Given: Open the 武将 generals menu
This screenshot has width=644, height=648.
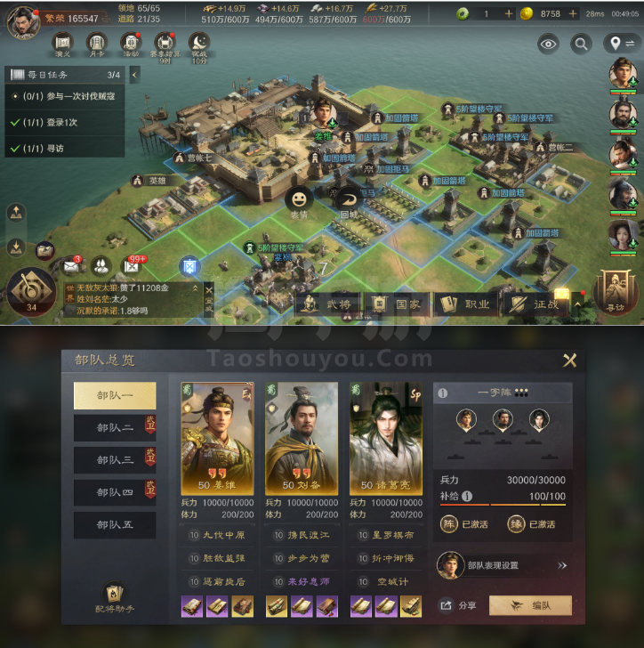Looking at the screenshot, I should coord(328,304).
